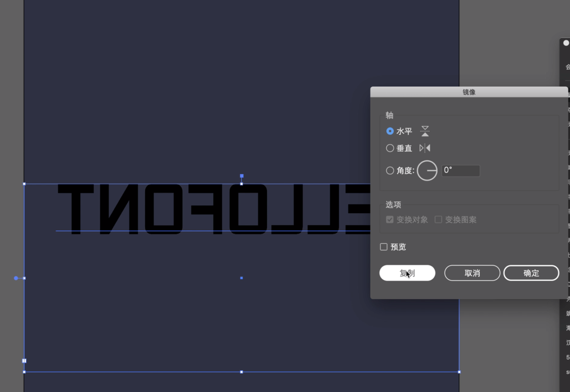Click the top-left corner selection handle
The image size is (570, 392).
point(24,184)
